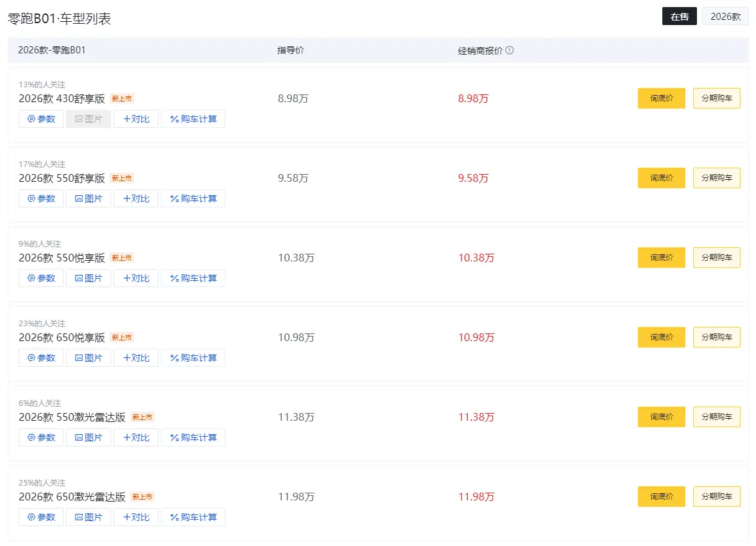This screenshot has height=546, width=756.
Task: View images (图片) of 2026款 650悦享版
Action: point(88,358)
